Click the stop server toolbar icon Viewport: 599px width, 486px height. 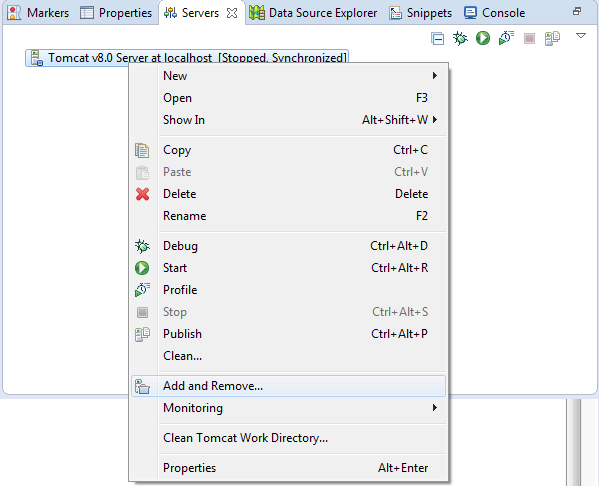coord(529,38)
